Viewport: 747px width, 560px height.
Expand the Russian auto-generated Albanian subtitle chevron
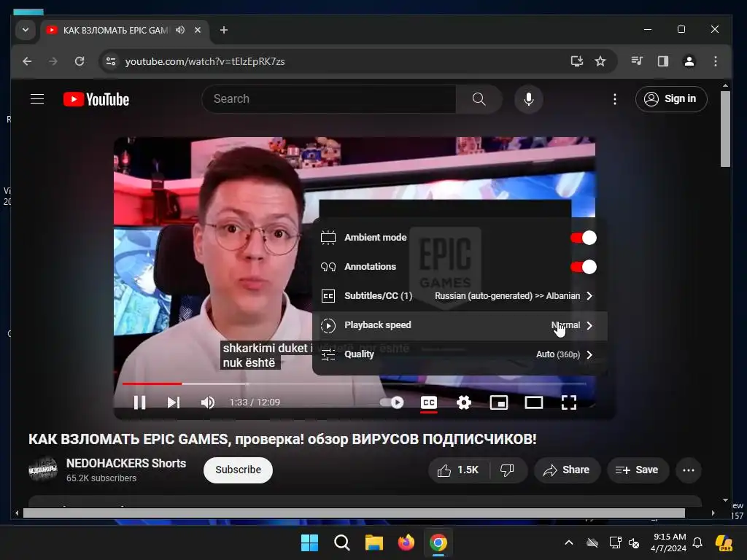pos(589,296)
